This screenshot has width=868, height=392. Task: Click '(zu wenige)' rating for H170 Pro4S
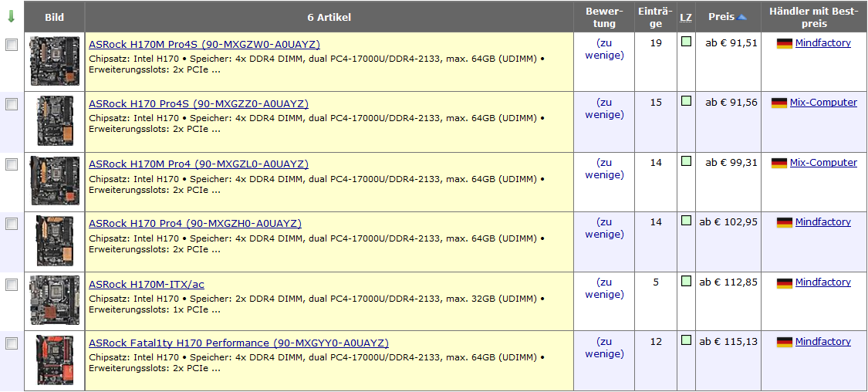[x=604, y=109]
